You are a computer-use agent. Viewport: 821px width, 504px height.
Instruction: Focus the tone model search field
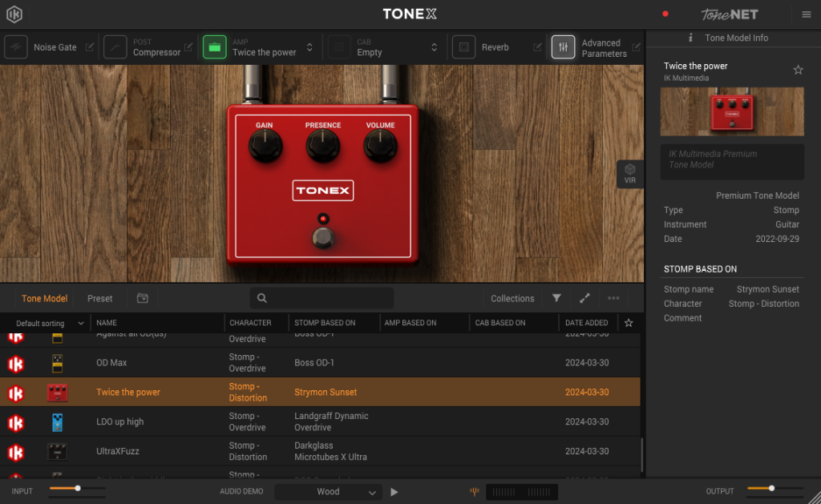pos(322,298)
